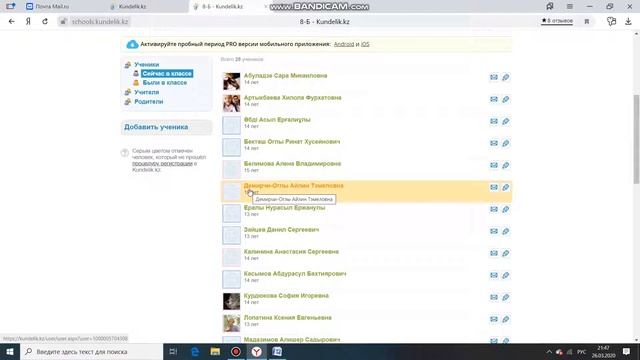Open Bandicam recorder taskbar icon
The width and height of the screenshot is (640, 360).
point(236,351)
